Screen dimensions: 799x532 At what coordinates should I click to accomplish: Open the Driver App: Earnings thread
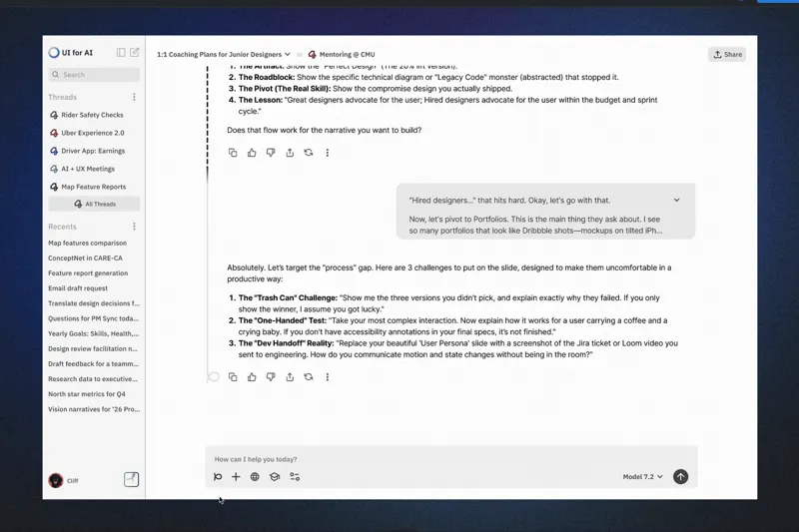point(94,151)
